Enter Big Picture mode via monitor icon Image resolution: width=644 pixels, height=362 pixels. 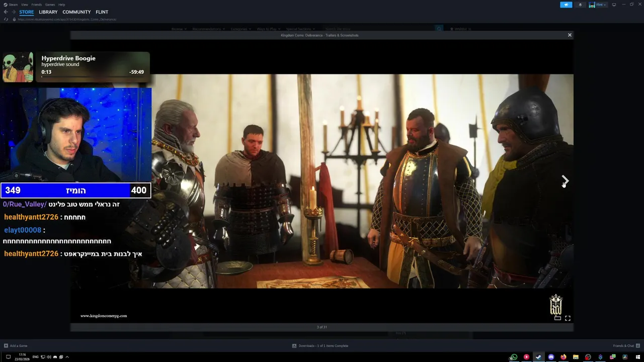[x=614, y=5]
